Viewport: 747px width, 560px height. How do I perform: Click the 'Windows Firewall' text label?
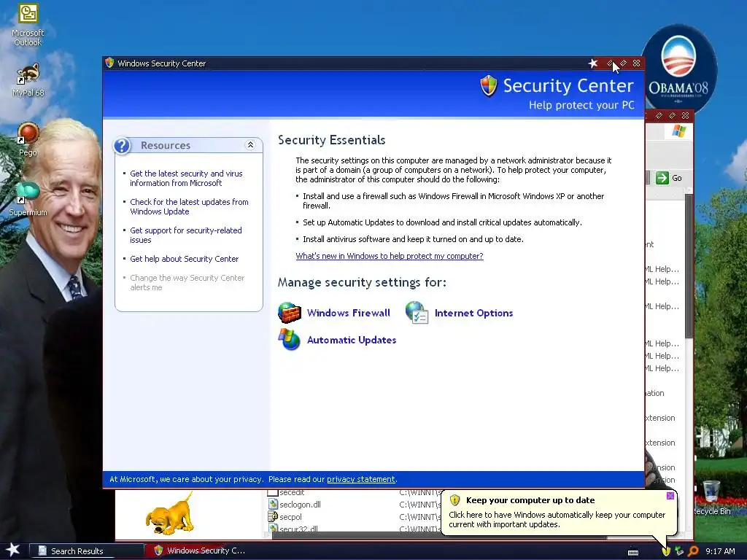point(348,313)
